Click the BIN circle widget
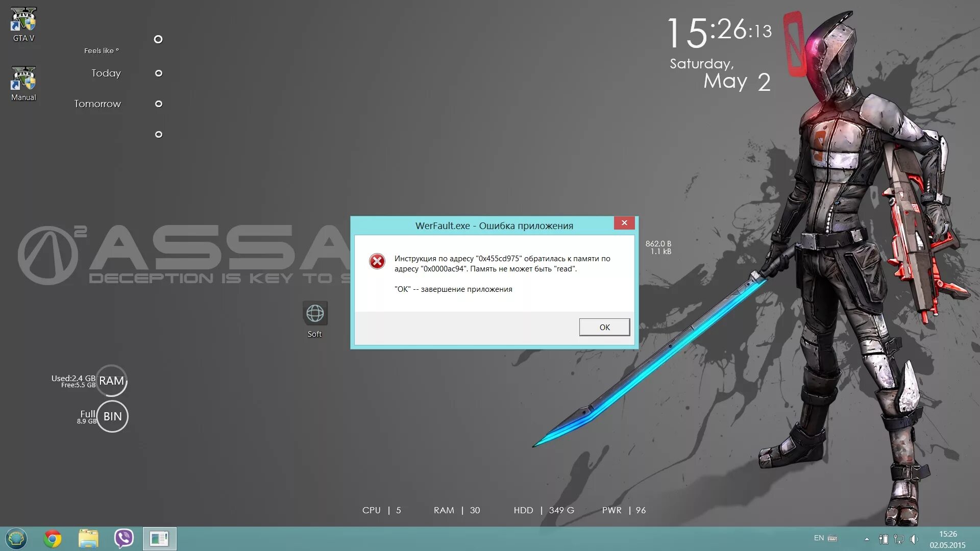Screen dimensions: 980x551 coord(112,416)
